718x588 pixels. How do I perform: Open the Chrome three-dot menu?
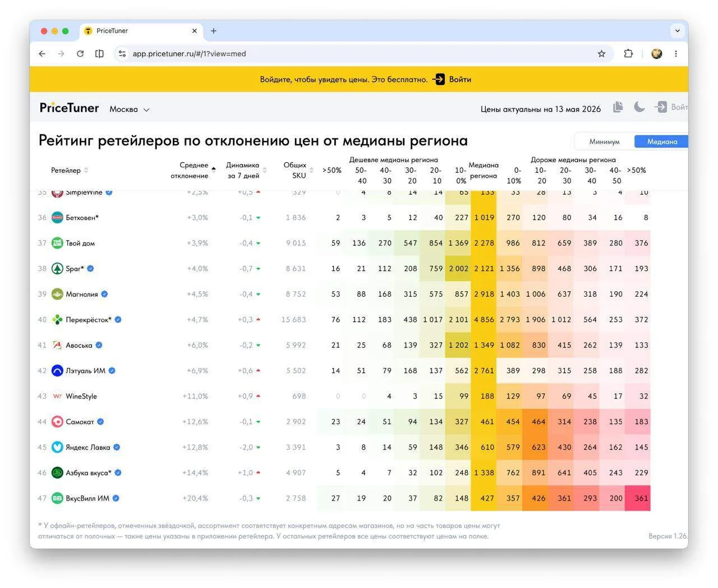pos(676,54)
